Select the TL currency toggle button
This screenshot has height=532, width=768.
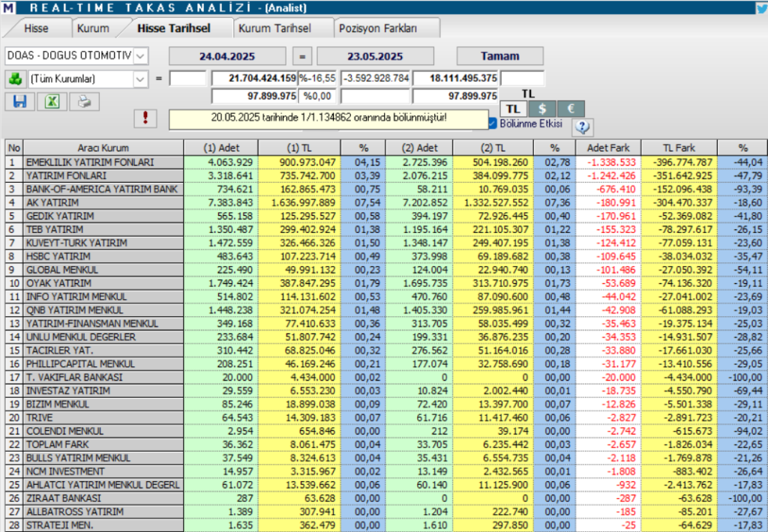tap(512, 109)
